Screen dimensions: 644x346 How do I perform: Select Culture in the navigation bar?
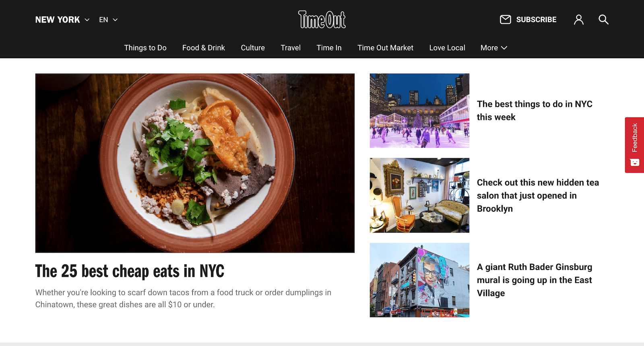click(x=253, y=47)
